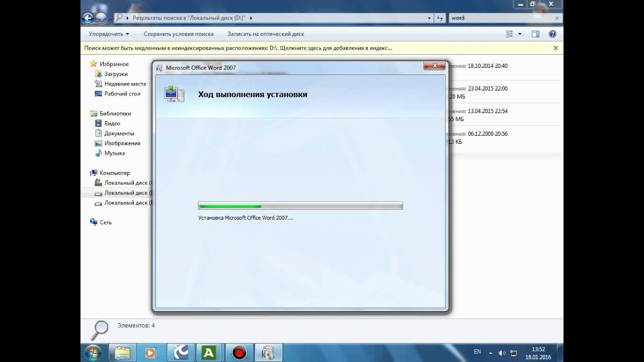Select the last Локальный диск under Компьютер
644x362 pixels.
point(123,203)
